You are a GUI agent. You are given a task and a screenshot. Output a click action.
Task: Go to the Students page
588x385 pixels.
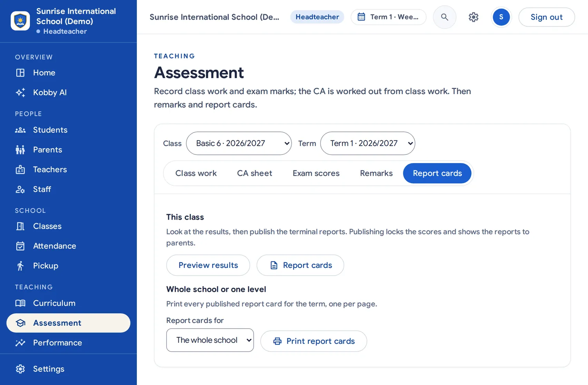click(68, 130)
